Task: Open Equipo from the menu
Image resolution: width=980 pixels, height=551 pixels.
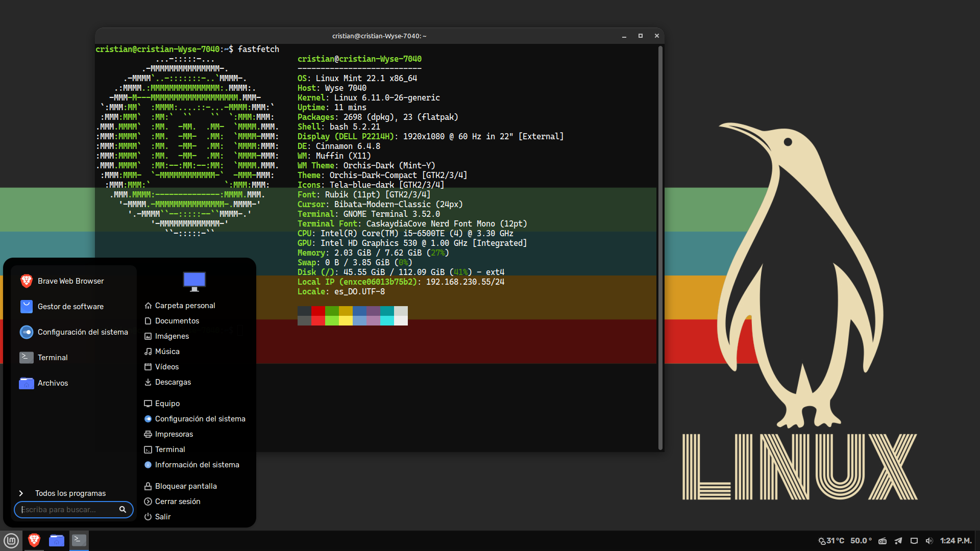Action: tap(162, 404)
